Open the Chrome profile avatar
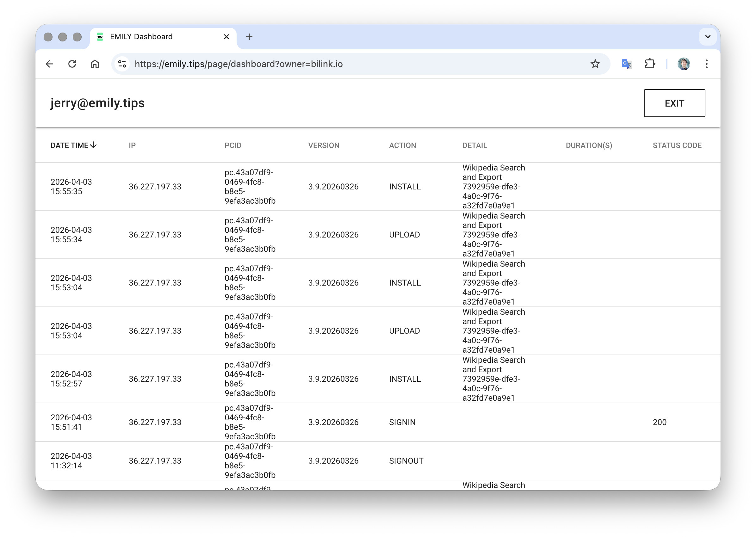Viewport: 756px width, 537px height. [x=684, y=64]
